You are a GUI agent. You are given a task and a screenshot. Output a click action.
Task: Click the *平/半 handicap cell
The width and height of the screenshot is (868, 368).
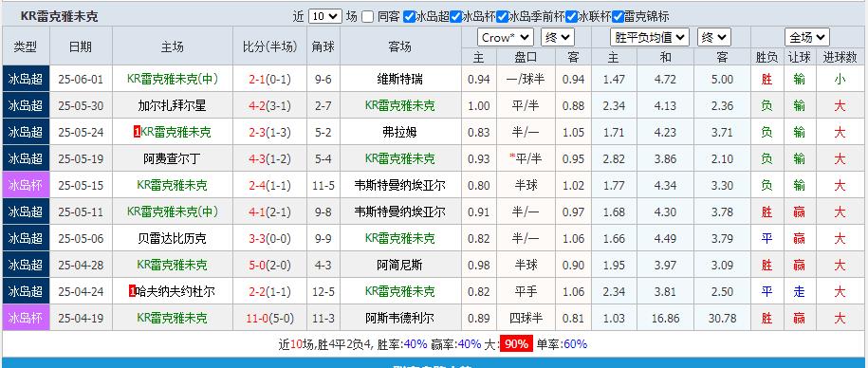[526, 158]
